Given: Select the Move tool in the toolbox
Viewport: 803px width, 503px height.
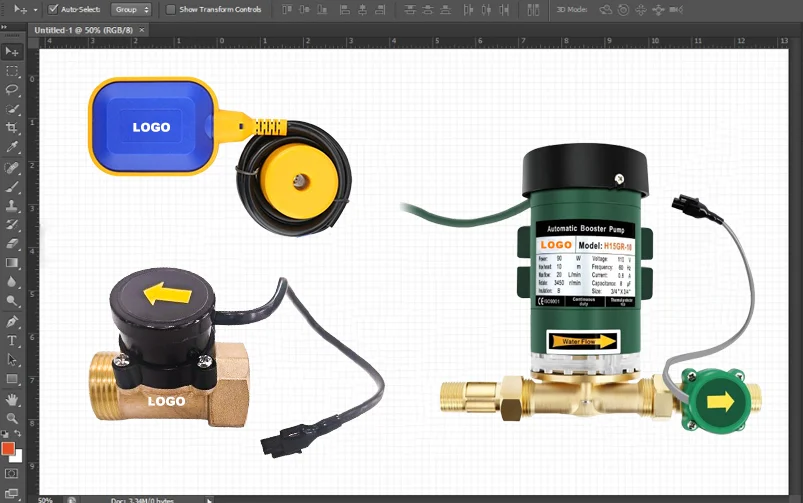Looking at the screenshot, I should pyautogui.click(x=12, y=52).
